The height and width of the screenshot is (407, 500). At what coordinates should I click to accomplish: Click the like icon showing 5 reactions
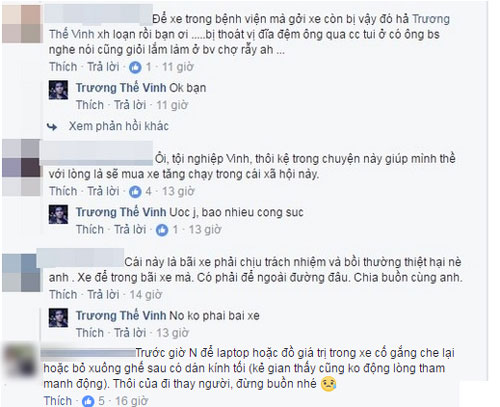88,401
